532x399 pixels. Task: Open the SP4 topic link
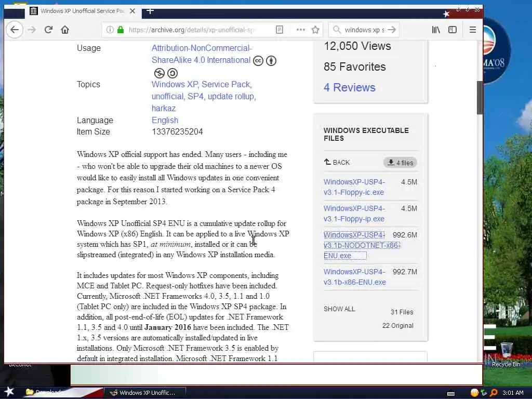(x=196, y=96)
